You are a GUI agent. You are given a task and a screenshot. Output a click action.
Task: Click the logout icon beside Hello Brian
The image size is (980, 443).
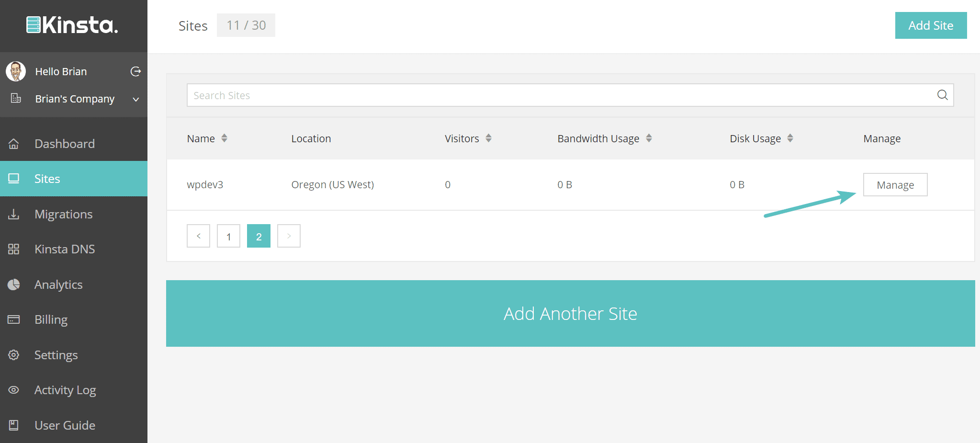(135, 71)
